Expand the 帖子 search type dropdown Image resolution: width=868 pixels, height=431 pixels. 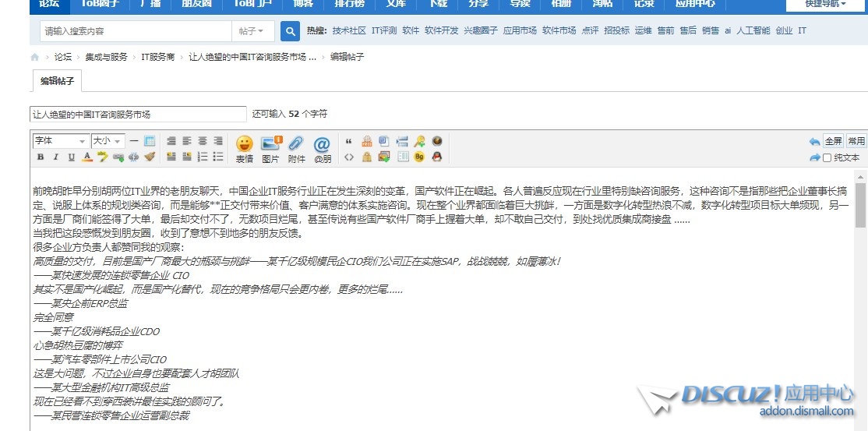click(x=251, y=31)
